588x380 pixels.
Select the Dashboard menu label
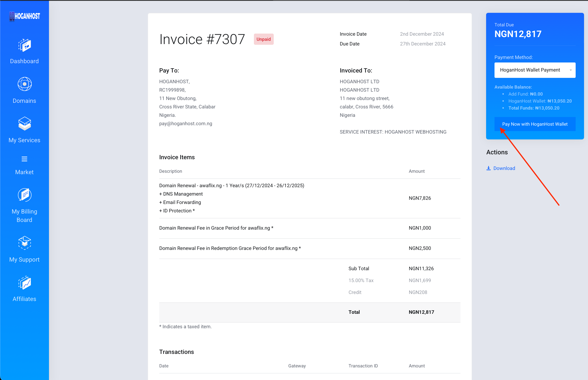point(24,61)
